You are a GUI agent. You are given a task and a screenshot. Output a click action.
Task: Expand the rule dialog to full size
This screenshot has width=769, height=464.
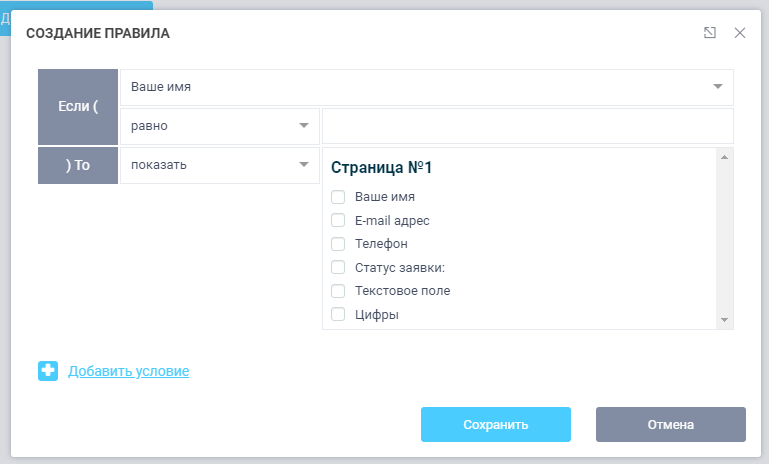coord(709,33)
